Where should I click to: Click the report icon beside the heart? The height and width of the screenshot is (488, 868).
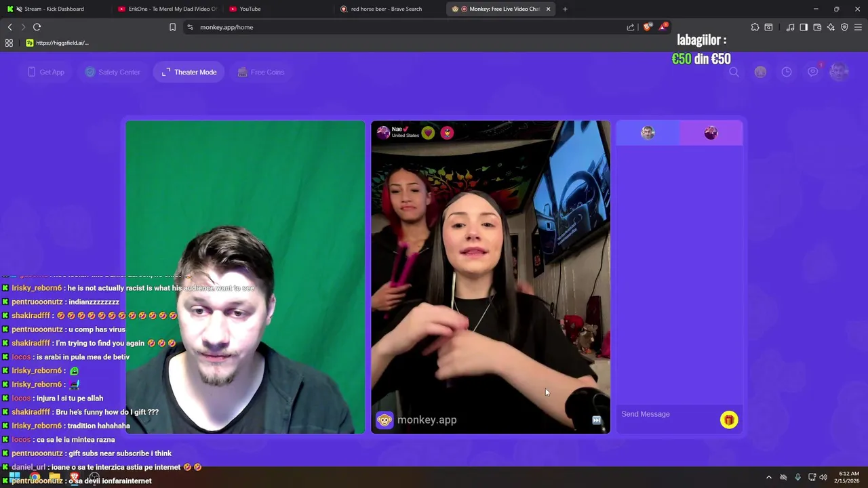tap(447, 133)
